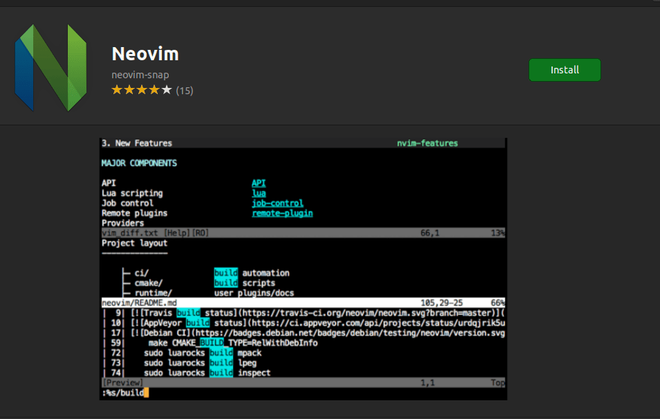Click the job-control link in the screenshot

coord(277,203)
